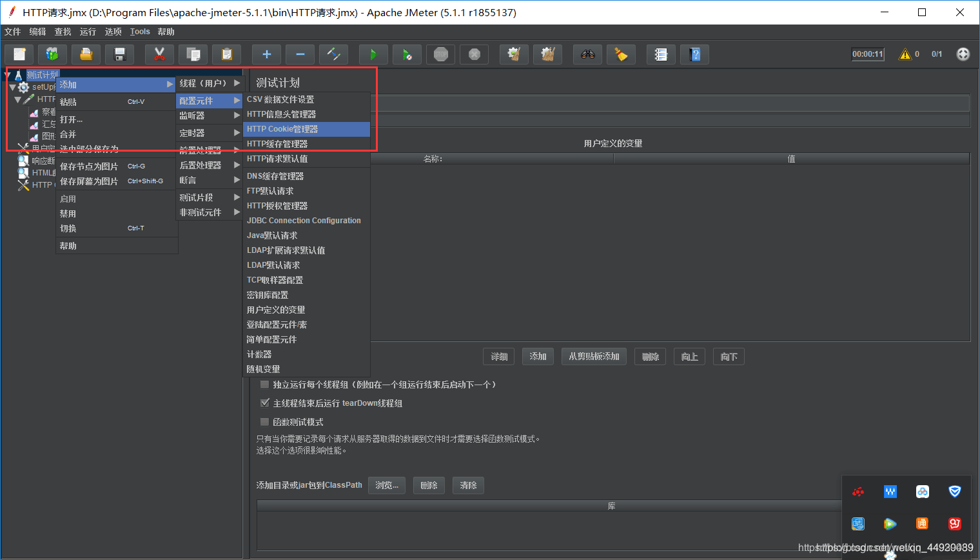Click the Clear broom icon in the toolbar
Screen dimensions: 980x560
pos(620,54)
